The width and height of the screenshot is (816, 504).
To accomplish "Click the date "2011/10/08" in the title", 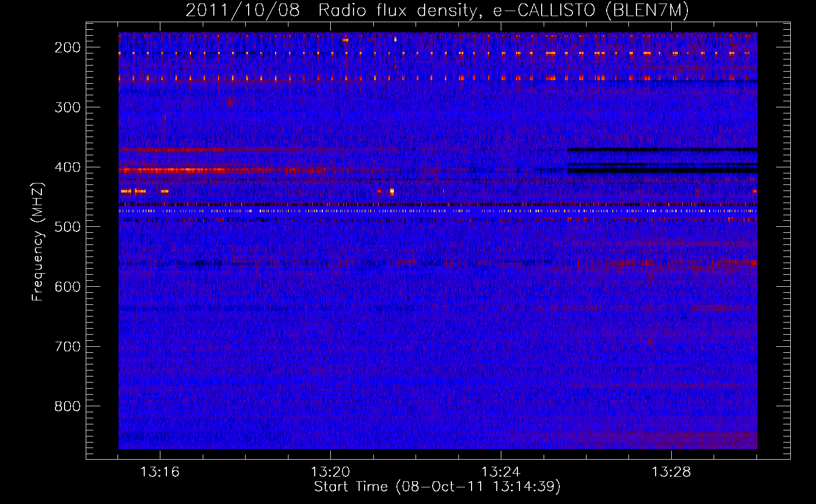I will 243,11.
